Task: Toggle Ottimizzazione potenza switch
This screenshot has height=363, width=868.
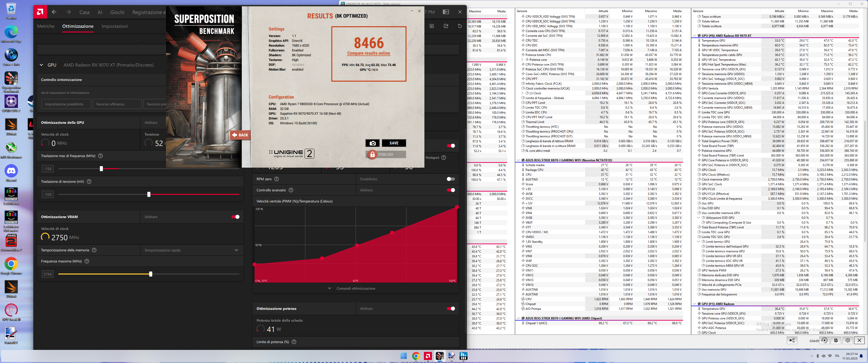Action: pos(451,309)
